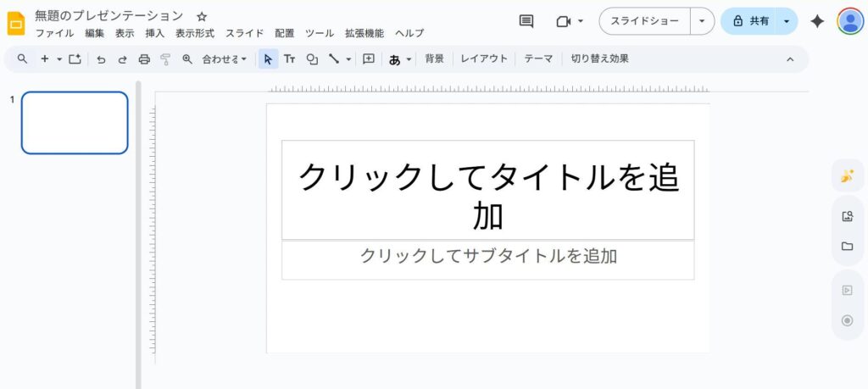Open the shape insert tool
This screenshot has width=868, height=389.
point(312,59)
